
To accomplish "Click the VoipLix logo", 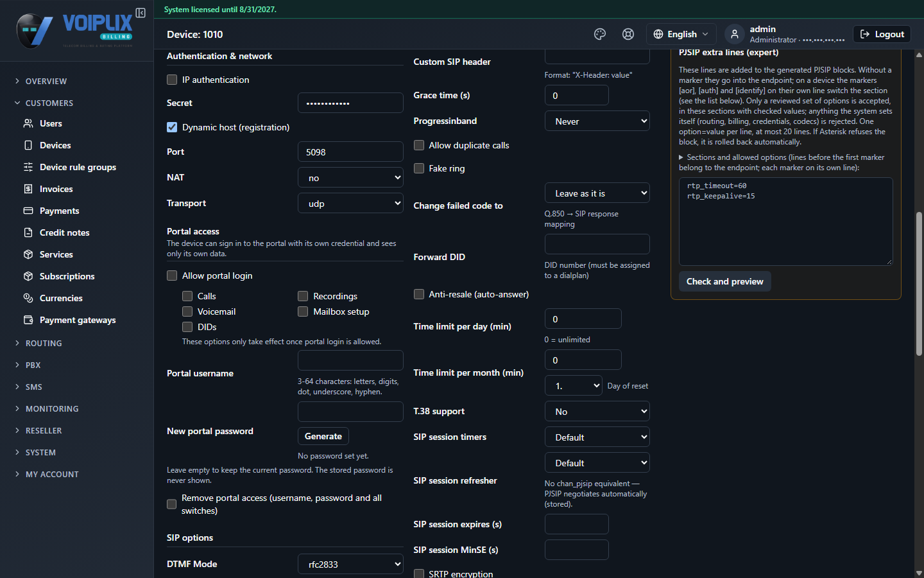I will click(x=74, y=31).
